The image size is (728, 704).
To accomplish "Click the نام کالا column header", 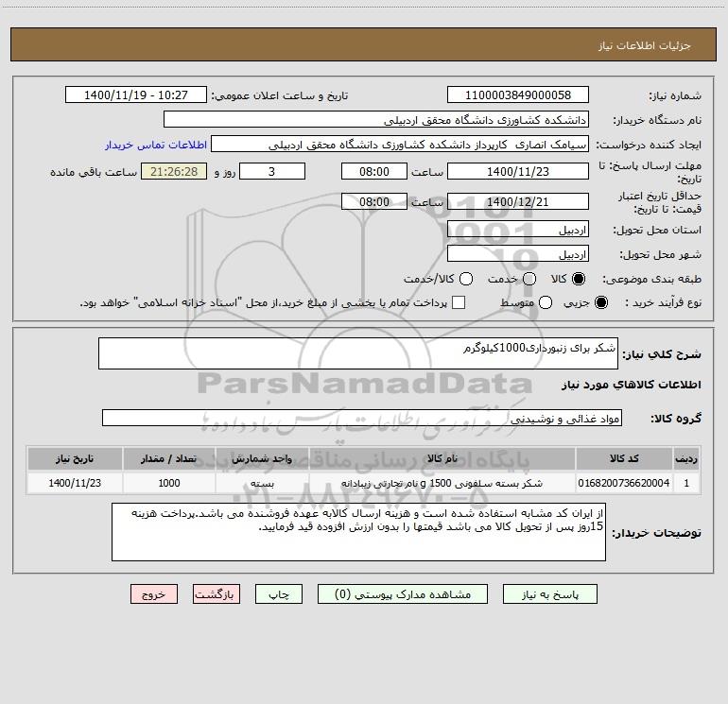I will (442, 458).
